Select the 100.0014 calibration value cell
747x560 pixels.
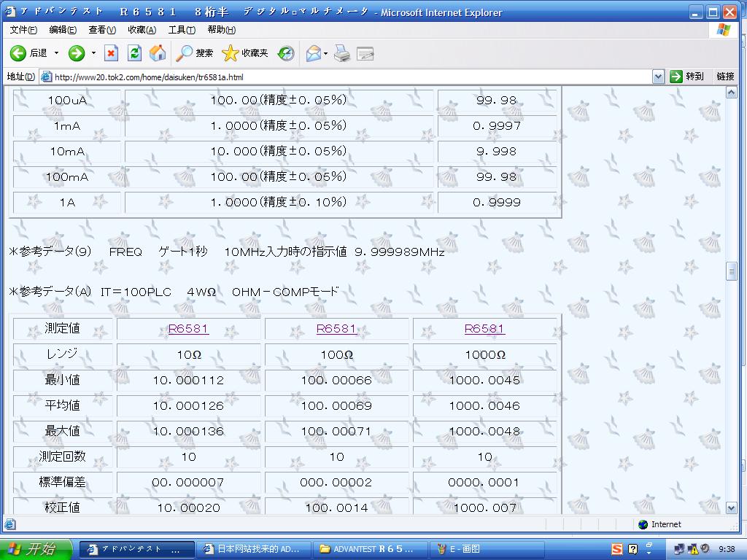coord(337,507)
